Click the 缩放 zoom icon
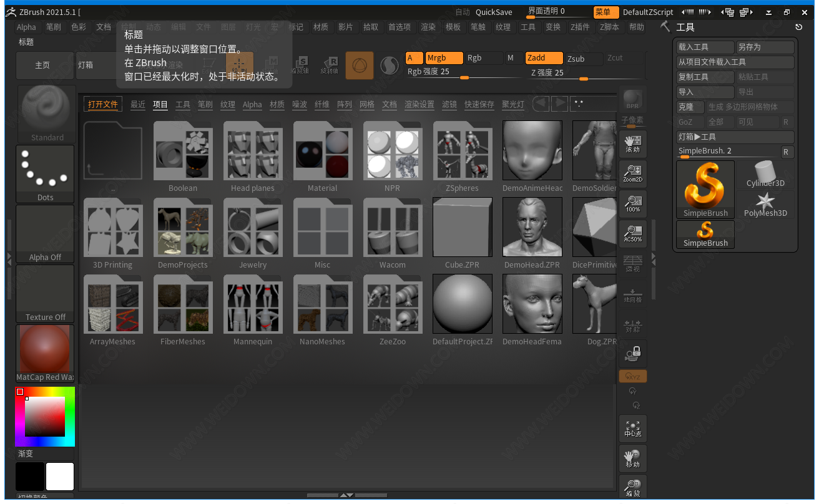 click(633, 486)
